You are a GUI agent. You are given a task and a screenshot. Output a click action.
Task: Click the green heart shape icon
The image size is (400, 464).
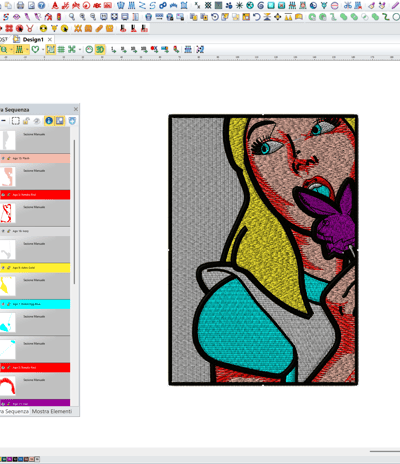pos(35,49)
